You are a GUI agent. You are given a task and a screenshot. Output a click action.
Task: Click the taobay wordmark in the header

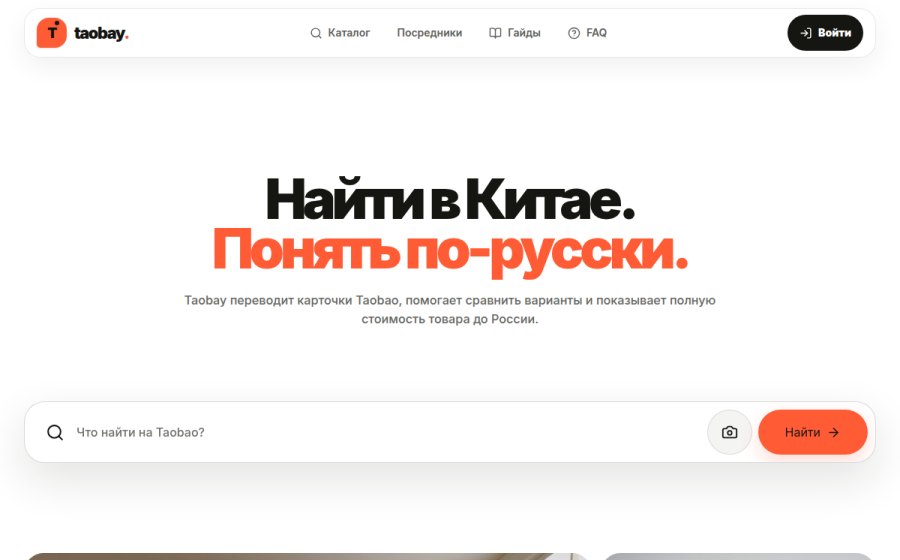click(101, 33)
